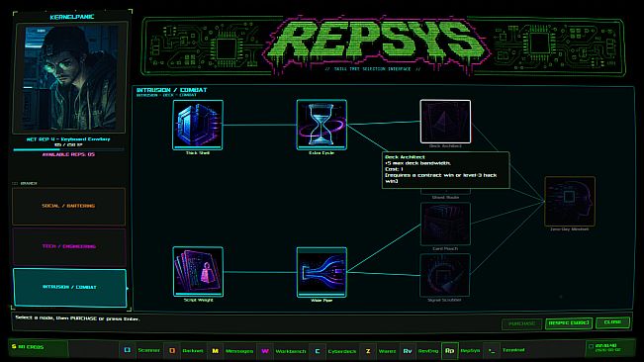Select the Wide Pipe skill node

[x=322, y=272]
